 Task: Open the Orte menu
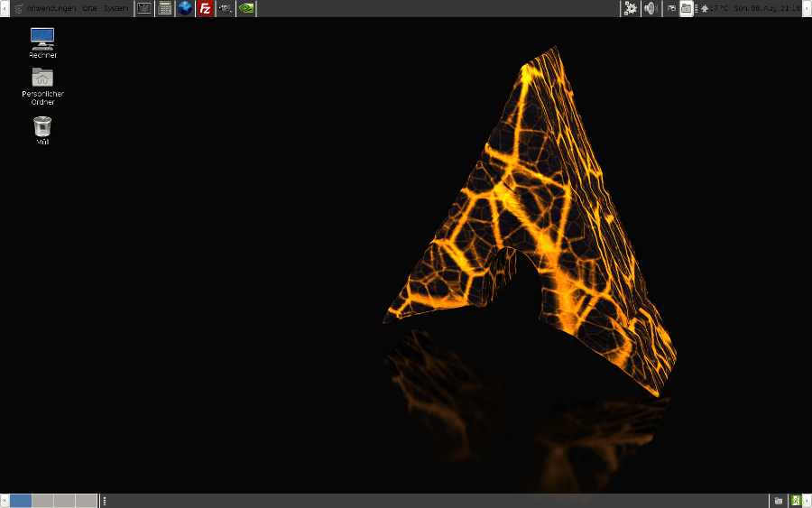[x=89, y=8]
